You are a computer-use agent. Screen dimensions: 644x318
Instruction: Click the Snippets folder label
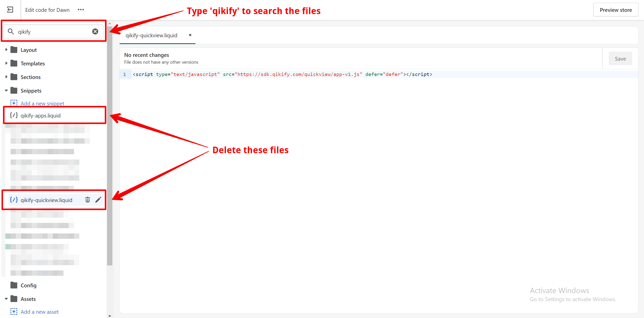click(x=31, y=91)
